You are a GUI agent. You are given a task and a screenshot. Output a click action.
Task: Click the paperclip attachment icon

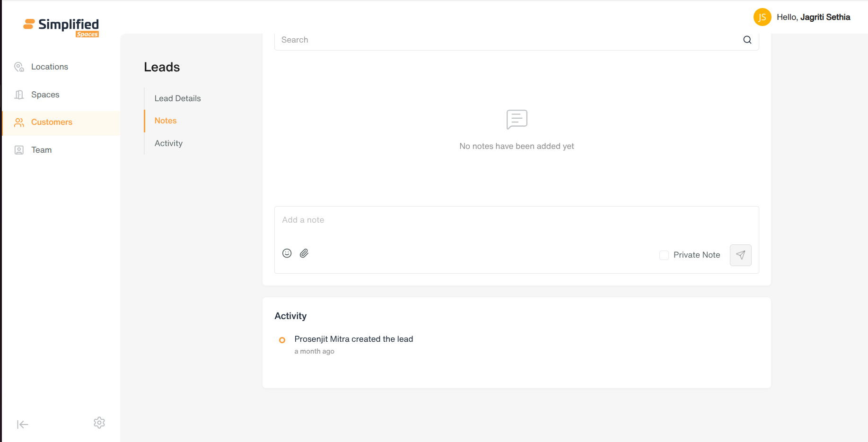click(x=304, y=253)
